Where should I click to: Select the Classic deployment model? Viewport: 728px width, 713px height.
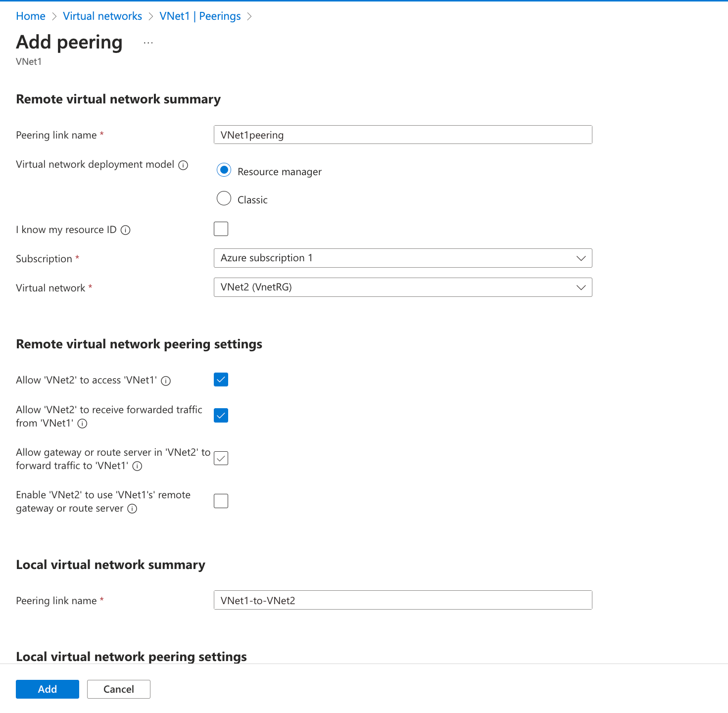[x=224, y=198]
